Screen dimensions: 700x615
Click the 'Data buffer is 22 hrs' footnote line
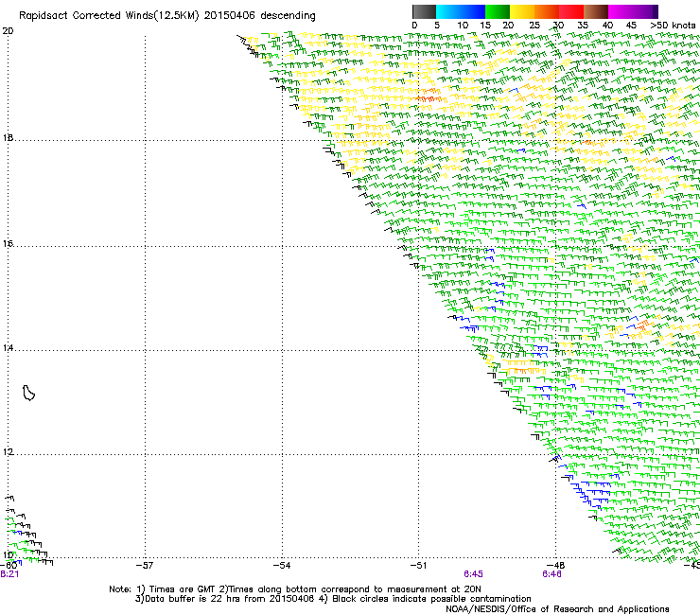[333, 599]
